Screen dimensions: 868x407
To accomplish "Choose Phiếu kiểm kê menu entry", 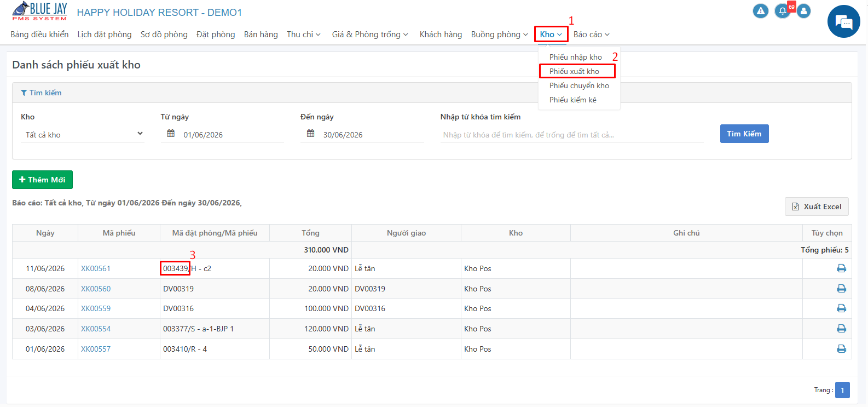I will coord(573,100).
